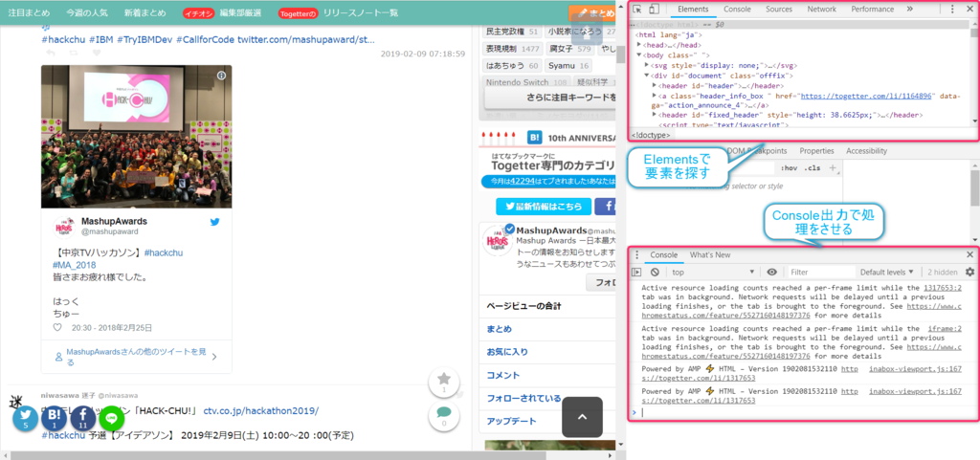The image size is (980, 460).
Task: Open the Elements tab in DevTools
Action: (693, 10)
